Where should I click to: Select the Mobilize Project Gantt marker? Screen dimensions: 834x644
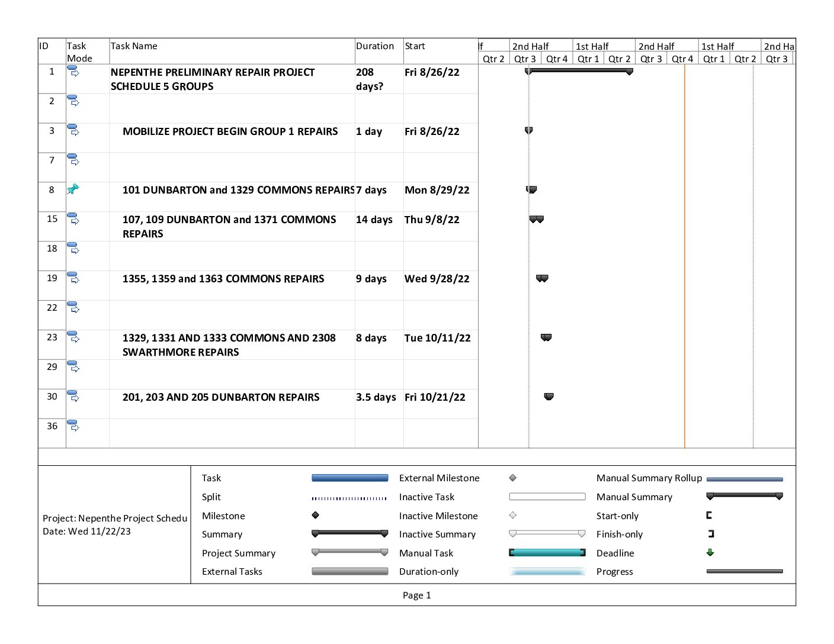tap(529, 130)
